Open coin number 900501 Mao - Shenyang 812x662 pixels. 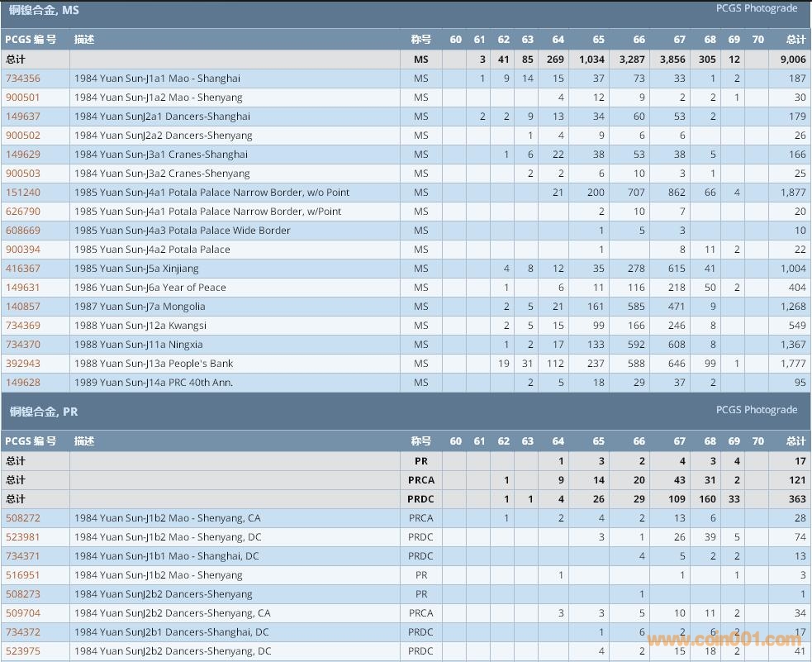click(x=23, y=98)
